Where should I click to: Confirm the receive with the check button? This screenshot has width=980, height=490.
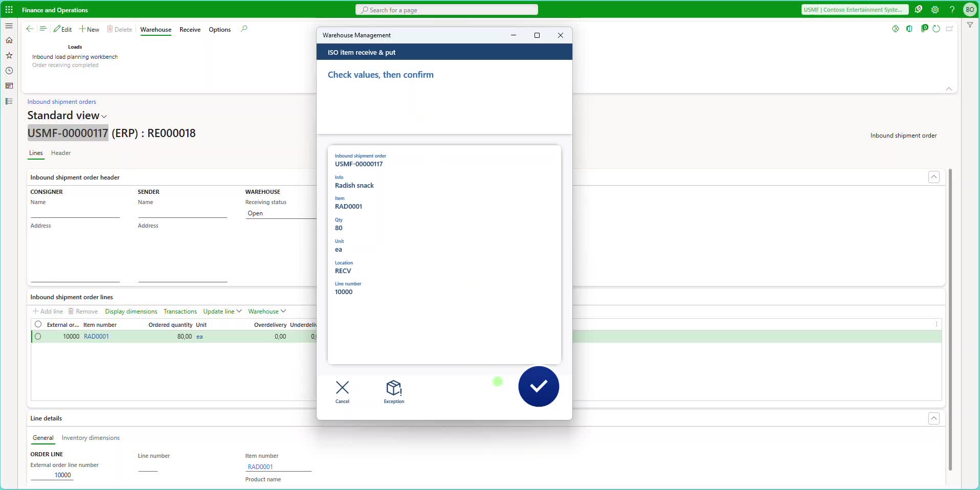pyautogui.click(x=539, y=387)
